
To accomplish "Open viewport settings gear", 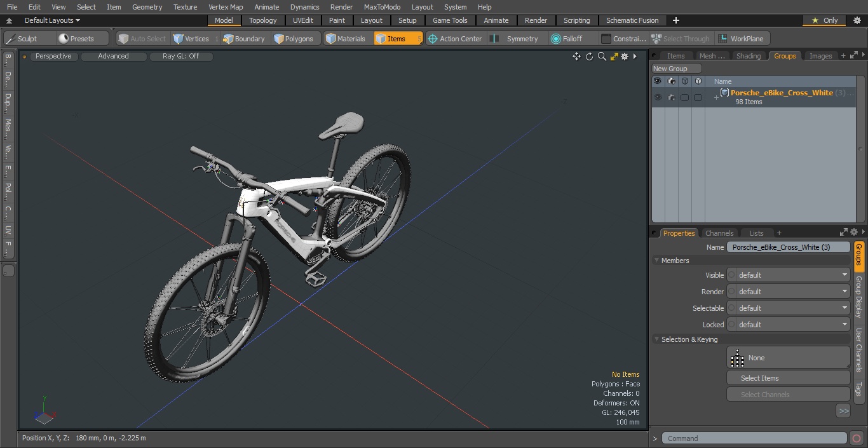I will tap(625, 57).
